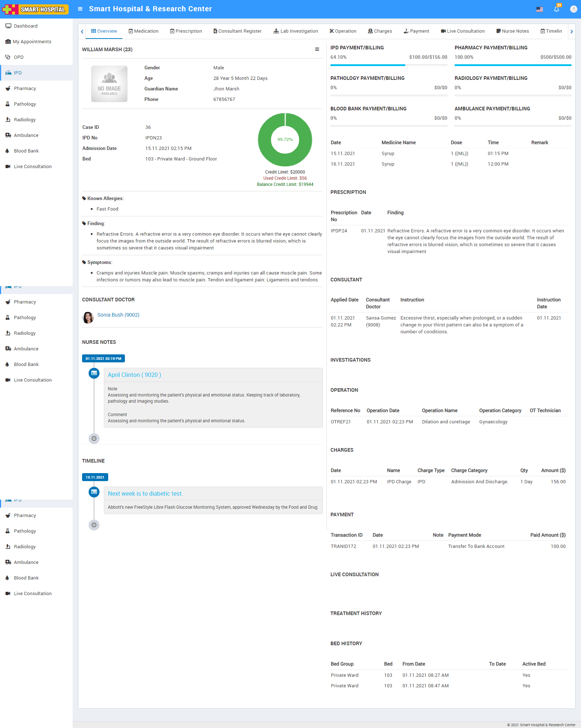Collapse the sidebar using the hamburger icon
581x728 pixels.
[x=80, y=9]
